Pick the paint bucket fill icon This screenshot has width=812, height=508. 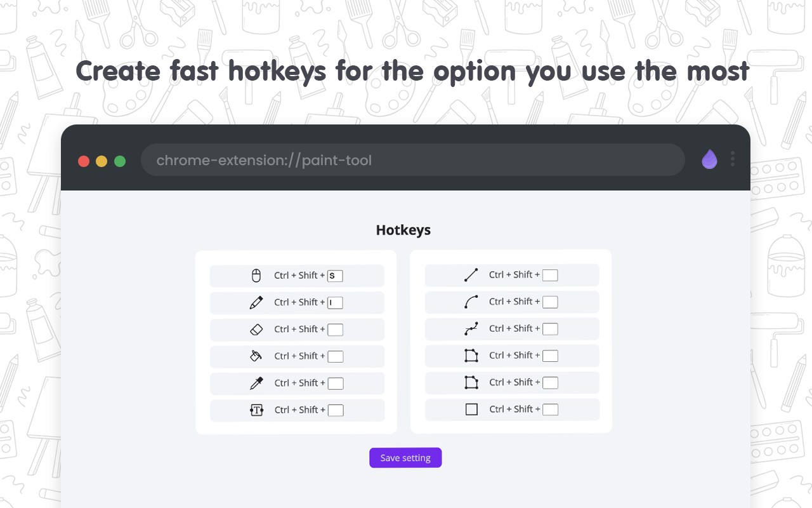coord(256,356)
